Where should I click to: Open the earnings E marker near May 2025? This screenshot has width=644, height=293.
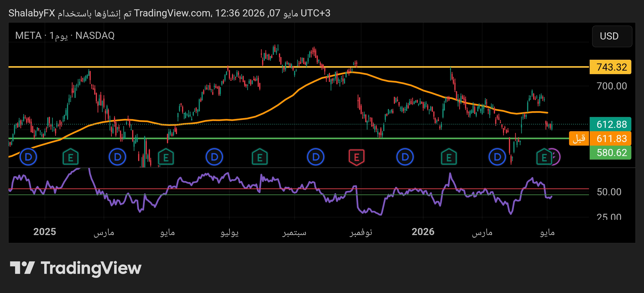(x=166, y=157)
